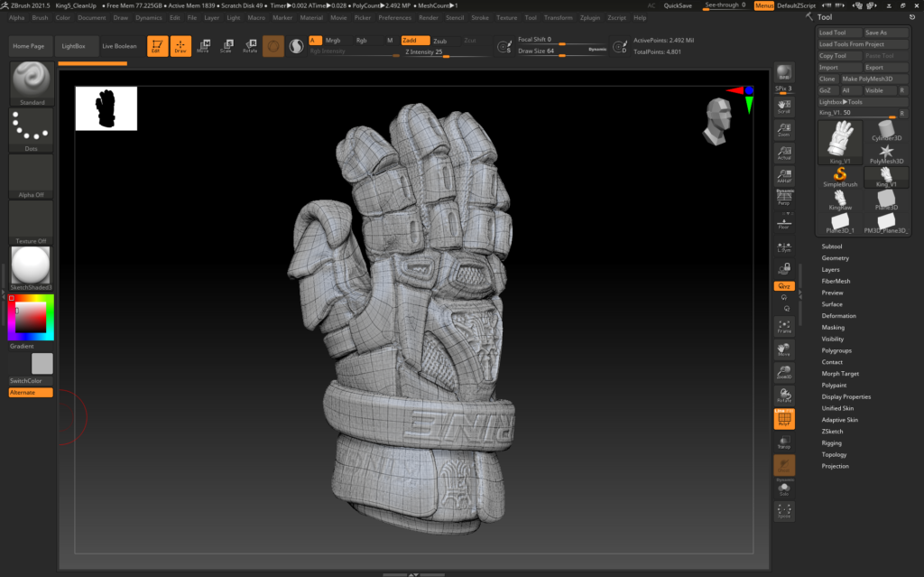Enable the PolyF polyframe display icon
924x577 pixels.
(784, 418)
